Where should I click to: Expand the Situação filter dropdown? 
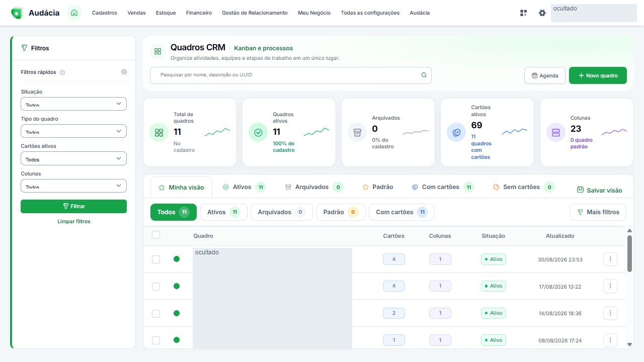(73, 104)
